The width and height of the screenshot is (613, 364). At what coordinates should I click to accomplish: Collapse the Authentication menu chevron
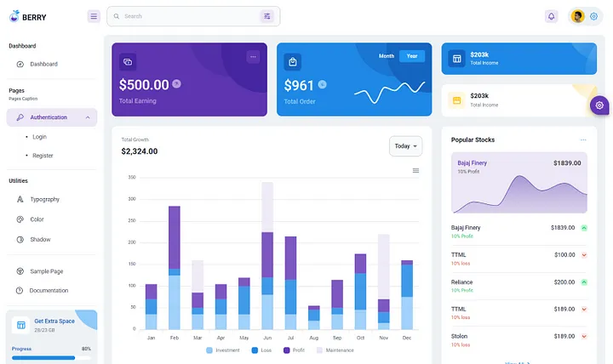[x=88, y=117]
